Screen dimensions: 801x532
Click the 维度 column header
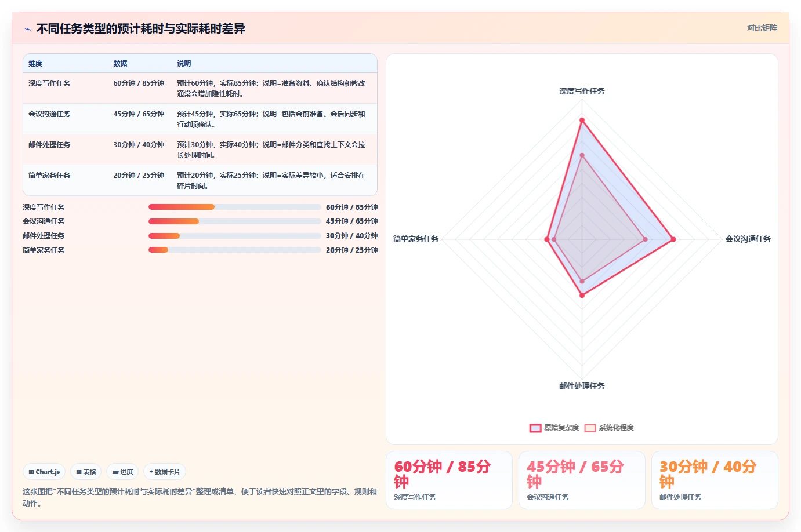(35, 64)
